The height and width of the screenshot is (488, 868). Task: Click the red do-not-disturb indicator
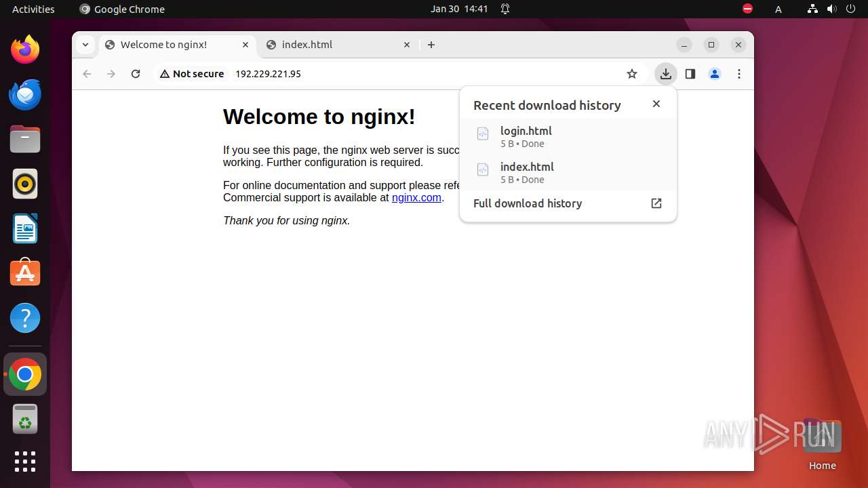747,9
